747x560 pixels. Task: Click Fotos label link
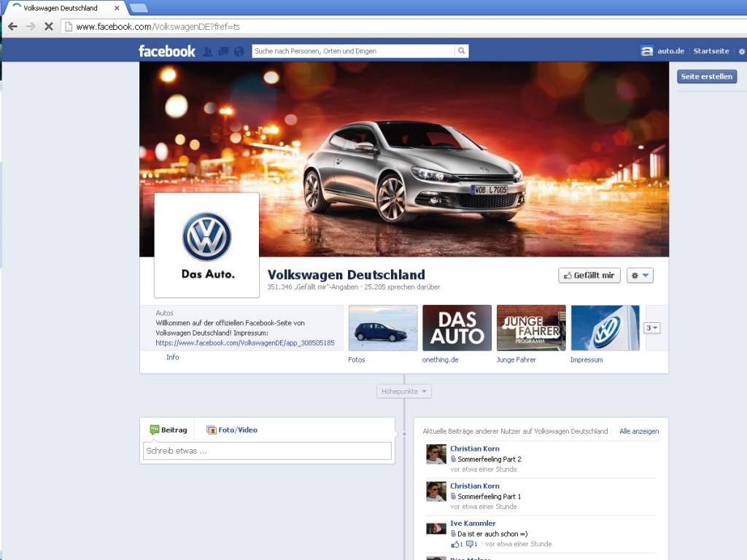coord(356,360)
